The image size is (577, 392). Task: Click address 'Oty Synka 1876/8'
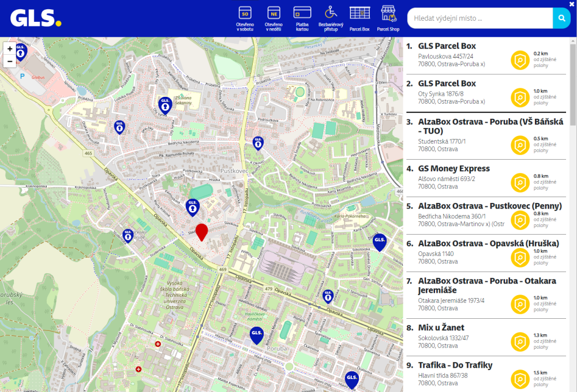440,94
